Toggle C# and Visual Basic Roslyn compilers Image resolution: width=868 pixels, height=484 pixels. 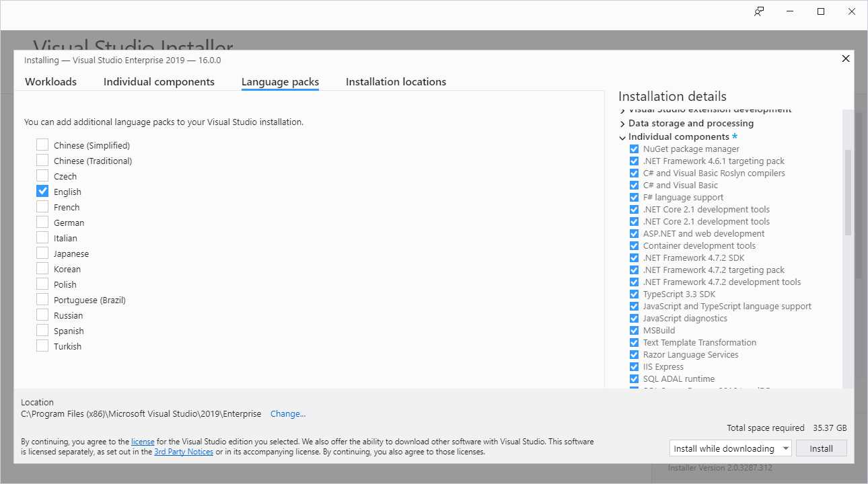click(634, 173)
